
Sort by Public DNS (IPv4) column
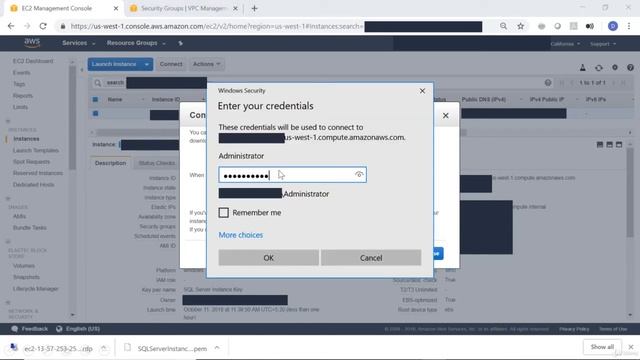(x=484, y=99)
